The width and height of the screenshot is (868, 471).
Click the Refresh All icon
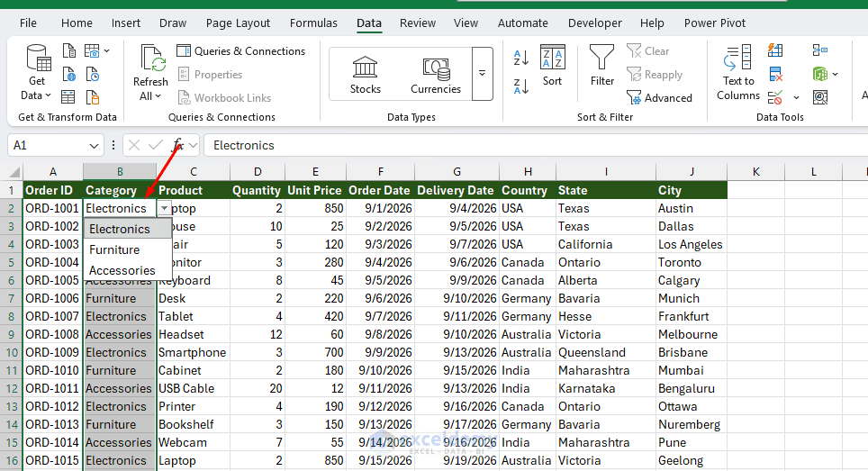point(151,59)
